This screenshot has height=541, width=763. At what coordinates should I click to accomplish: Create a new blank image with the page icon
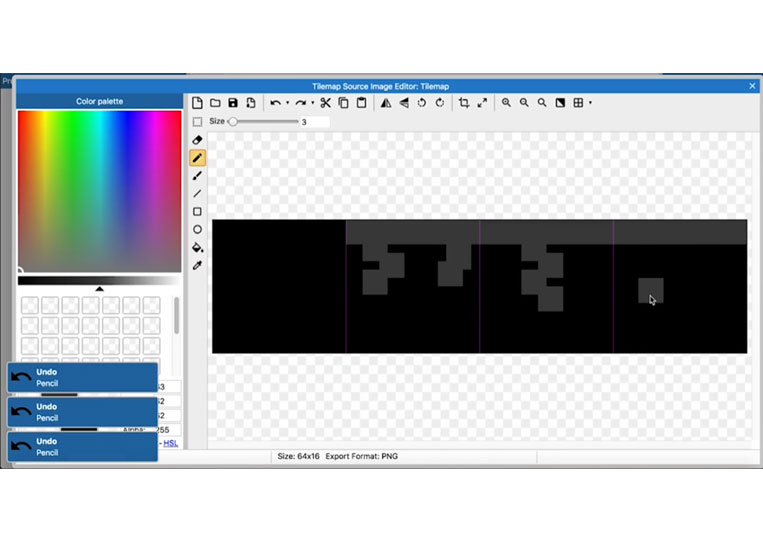197,103
